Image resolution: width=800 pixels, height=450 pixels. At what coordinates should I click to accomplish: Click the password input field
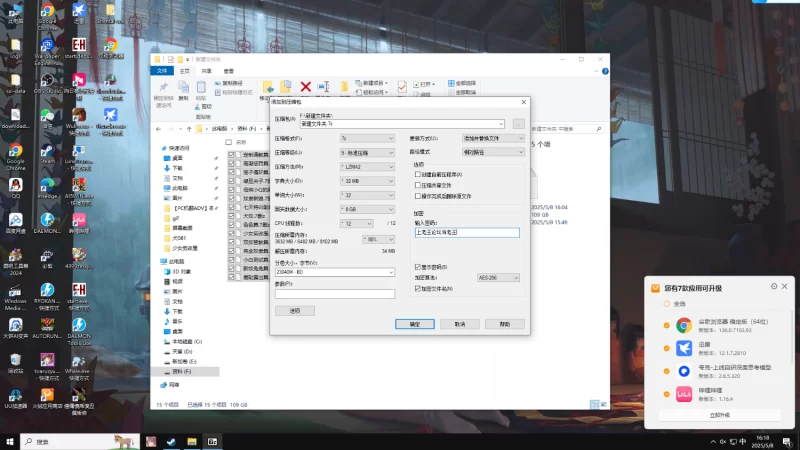click(467, 232)
